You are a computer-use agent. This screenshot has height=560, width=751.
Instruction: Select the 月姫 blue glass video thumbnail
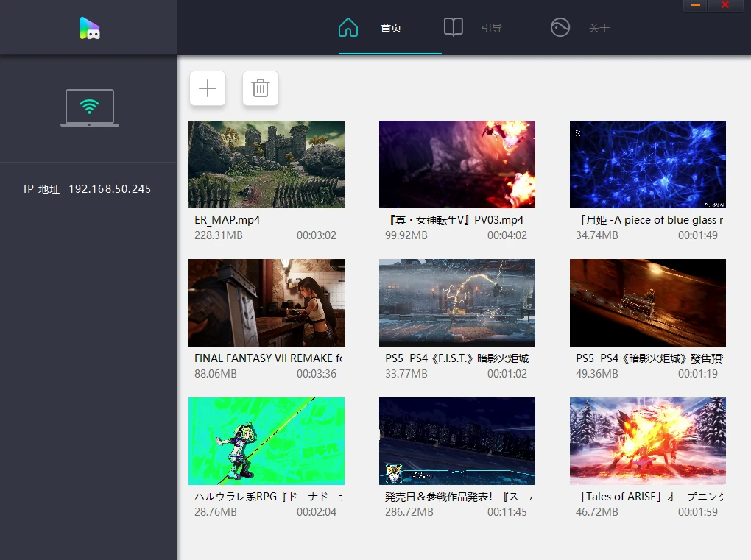tap(647, 164)
